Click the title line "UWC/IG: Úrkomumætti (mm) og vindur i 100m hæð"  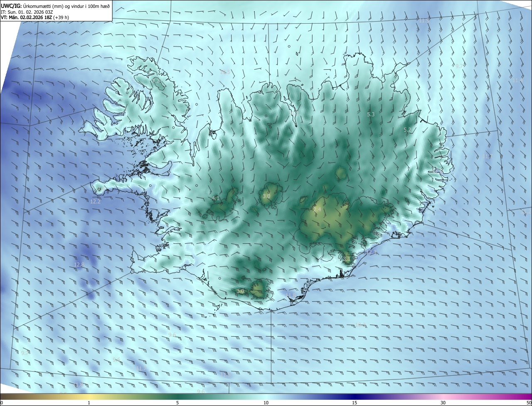[55, 5]
